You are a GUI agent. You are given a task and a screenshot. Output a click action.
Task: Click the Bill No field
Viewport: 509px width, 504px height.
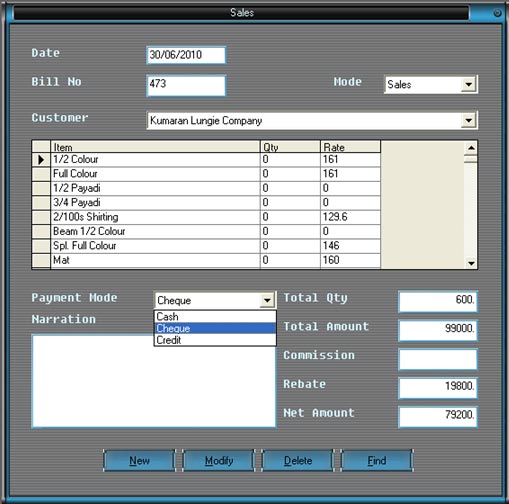(x=186, y=86)
